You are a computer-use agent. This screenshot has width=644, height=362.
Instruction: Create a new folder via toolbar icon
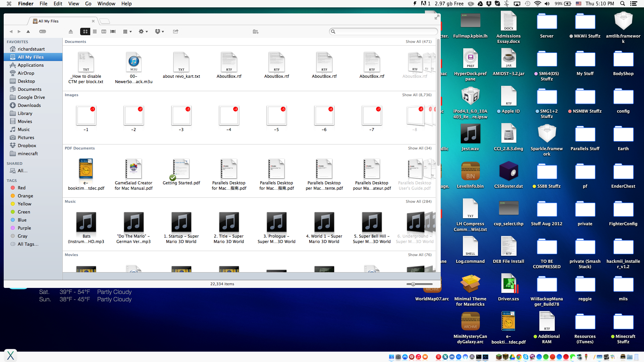(256, 32)
